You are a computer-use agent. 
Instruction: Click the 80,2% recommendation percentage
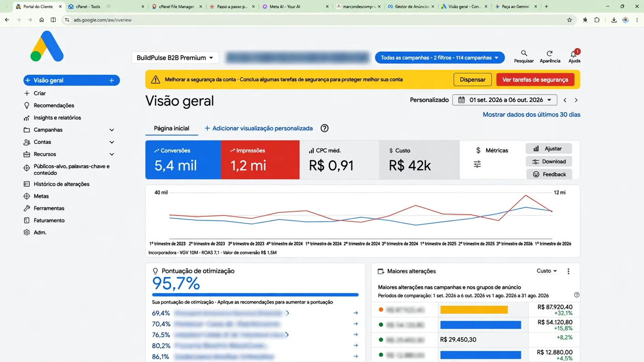pyautogui.click(x=161, y=345)
